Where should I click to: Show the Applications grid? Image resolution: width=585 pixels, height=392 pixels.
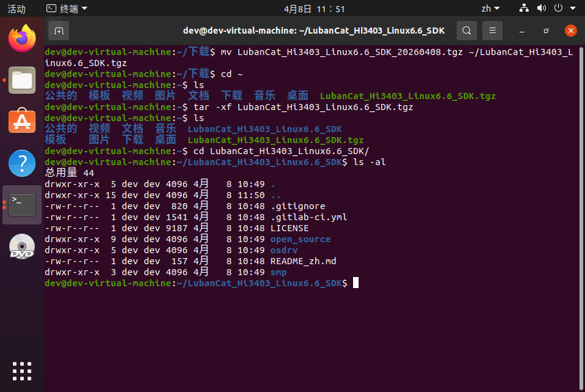21,371
